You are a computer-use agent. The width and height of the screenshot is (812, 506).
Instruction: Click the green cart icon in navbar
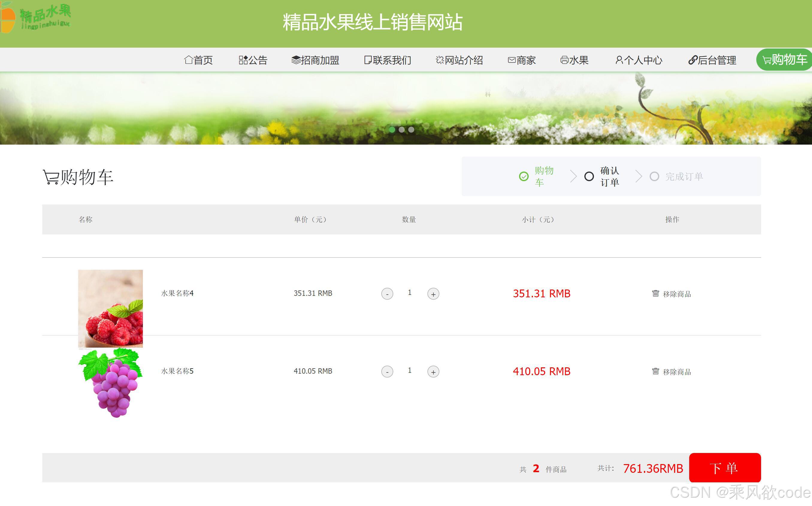coord(767,60)
